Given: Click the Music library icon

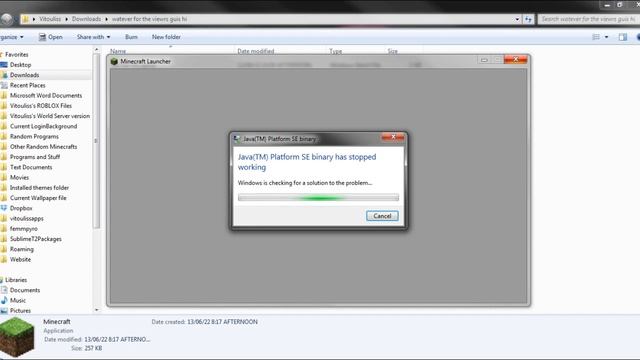Looking at the screenshot, I should tap(4, 300).
